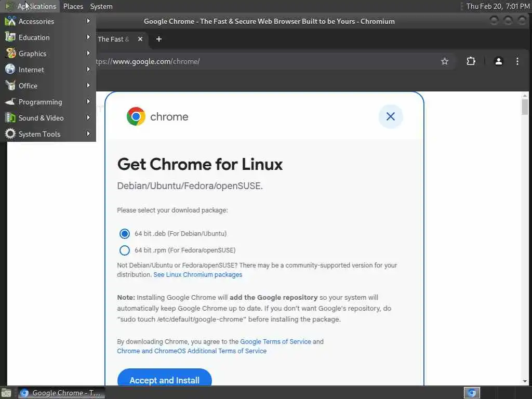Open the Places menu
The image size is (532, 399).
point(73,6)
